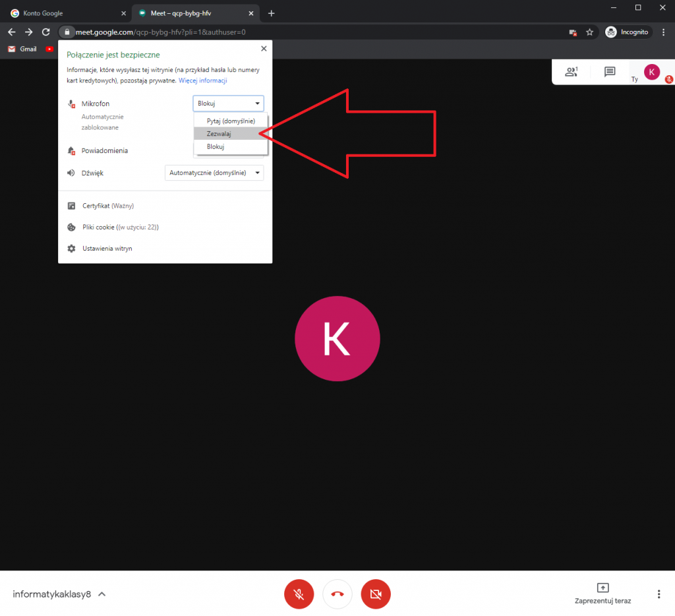The width and height of the screenshot is (675, 616).
Task: Open the Dźwięk permission dropdown
Action: pos(214,173)
